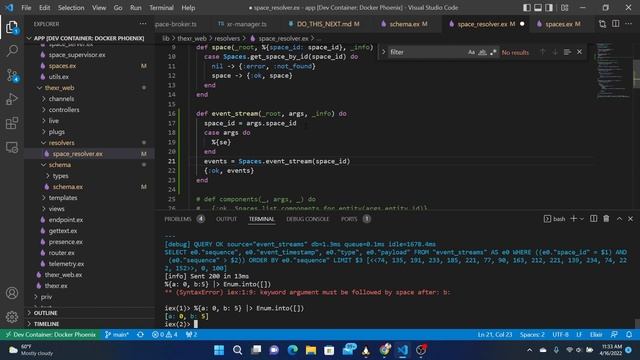Split the terminal icon
The image size is (640, 360).
(593, 219)
